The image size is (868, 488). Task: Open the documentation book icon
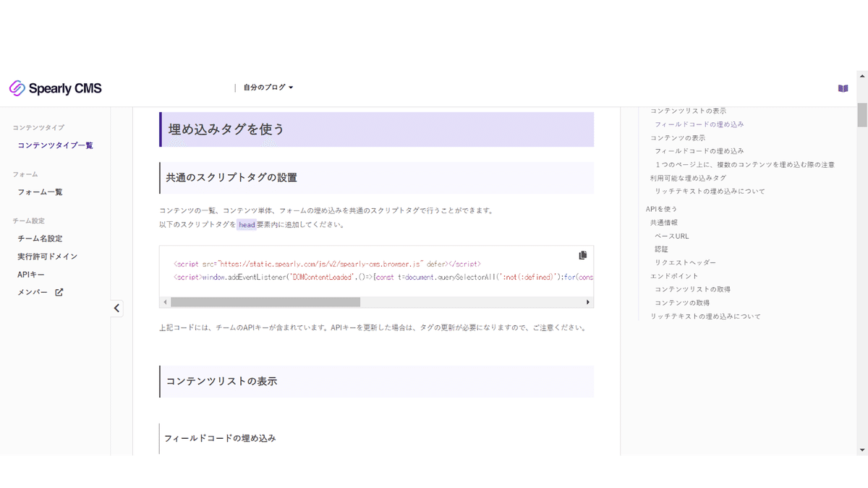click(x=843, y=88)
